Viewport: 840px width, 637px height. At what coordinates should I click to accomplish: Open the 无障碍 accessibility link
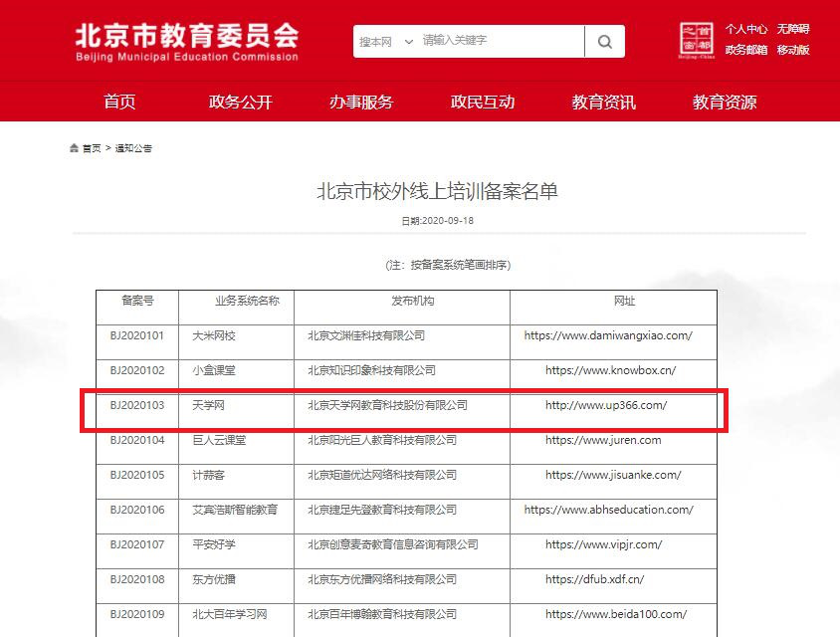793,29
